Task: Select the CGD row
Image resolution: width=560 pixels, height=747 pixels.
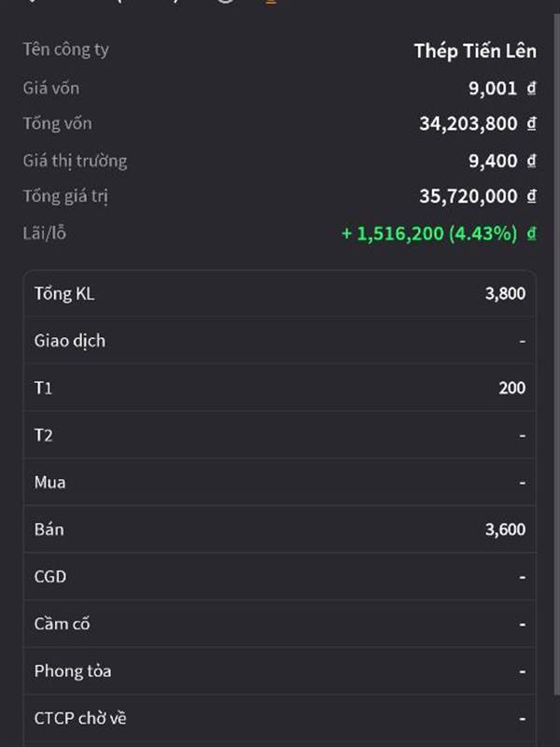Action: [x=280, y=576]
